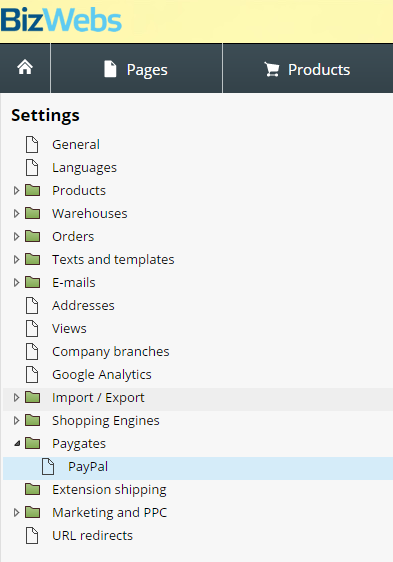393x562 pixels.
Task: Click the Languages document icon
Action: point(32,167)
